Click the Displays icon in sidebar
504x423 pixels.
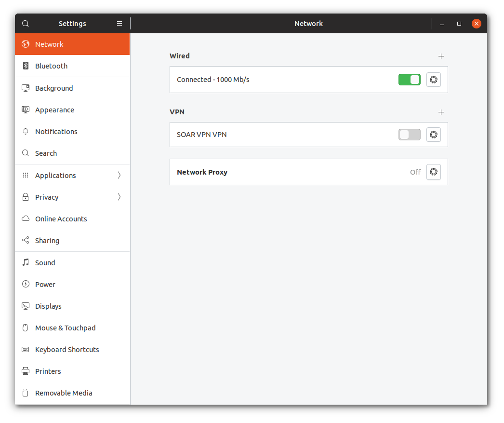tap(26, 306)
